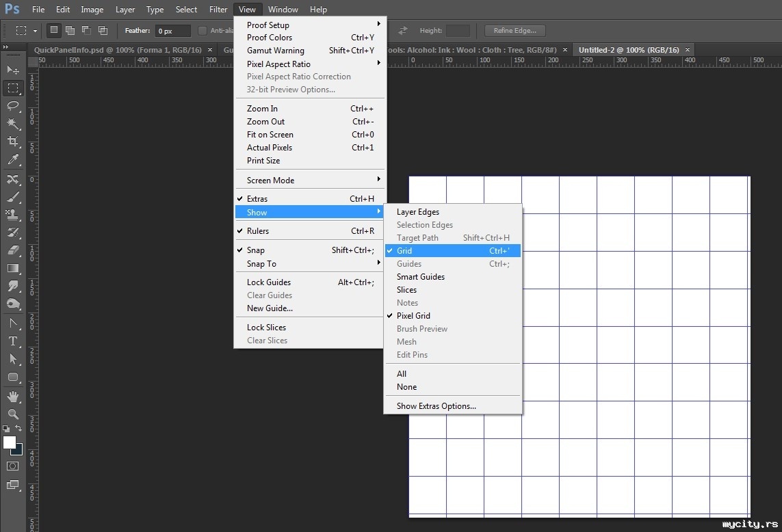The width and height of the screenshot is (782, 532).
Task: Pick the Magic Wand tool
Action: point(13,124)
